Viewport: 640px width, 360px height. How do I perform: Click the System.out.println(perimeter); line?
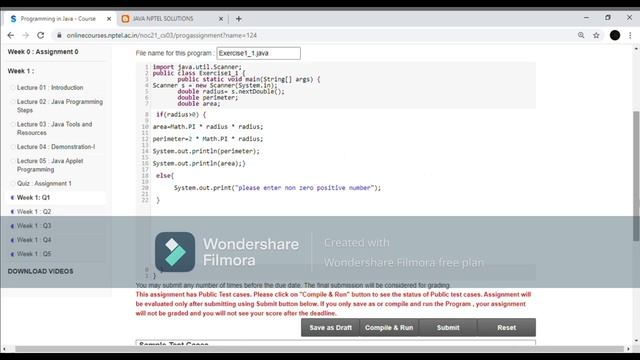click(206, 151)
